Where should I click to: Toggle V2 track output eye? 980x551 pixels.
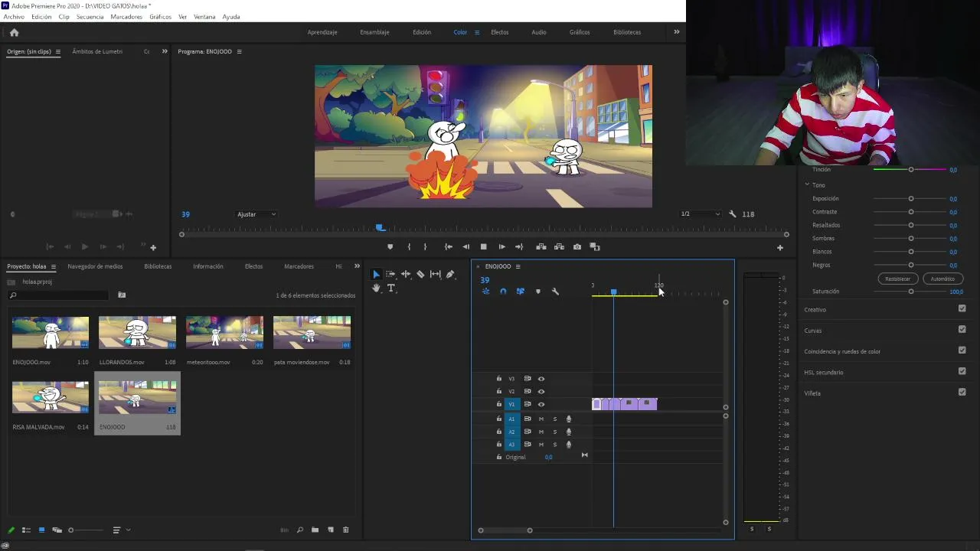point(541,391)
